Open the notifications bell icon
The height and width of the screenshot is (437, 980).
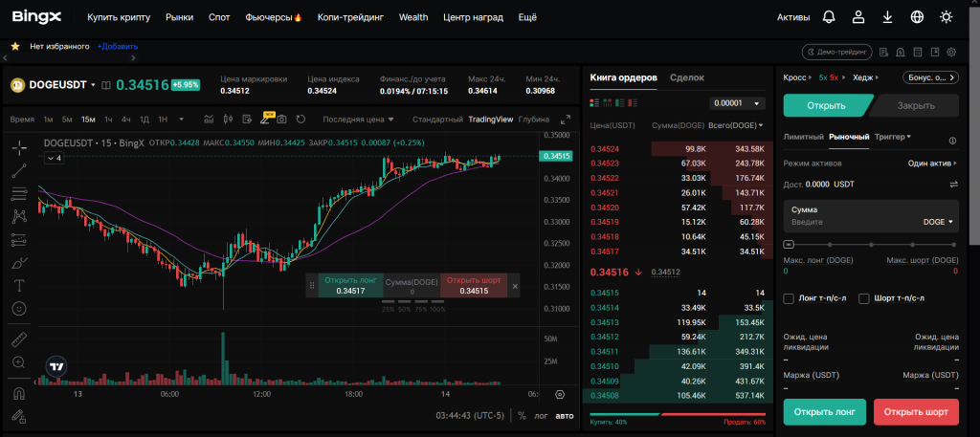click(829, 17)
